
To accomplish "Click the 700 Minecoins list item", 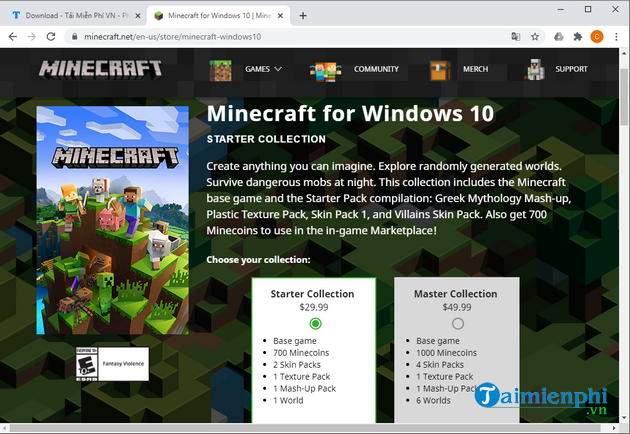I will (301, 353).
